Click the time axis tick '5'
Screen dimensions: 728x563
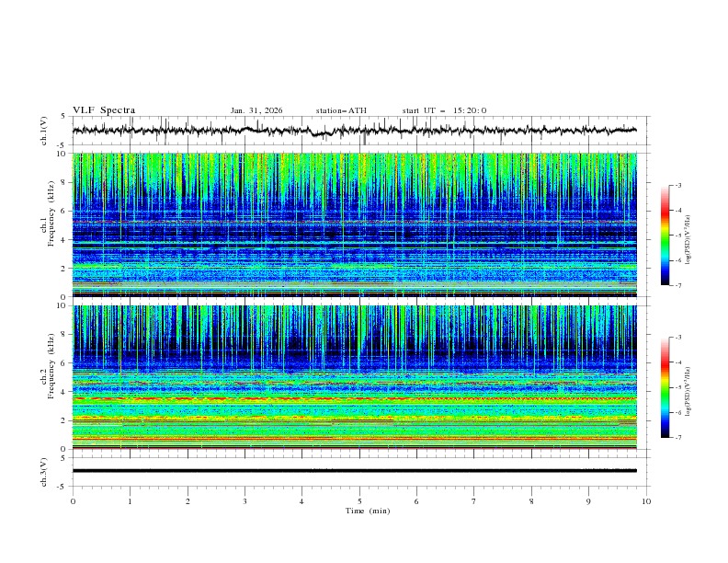point(359,501)
